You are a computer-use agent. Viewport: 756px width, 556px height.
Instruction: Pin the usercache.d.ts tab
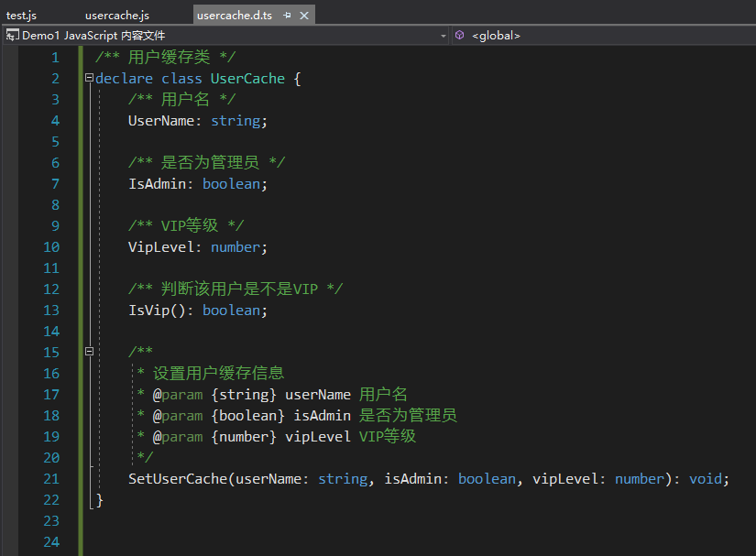[x=288, y=16]
